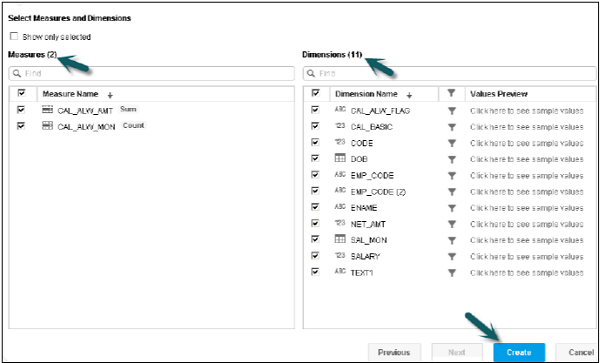Toggle select-all checkbox in Measures header

(21, 93)
